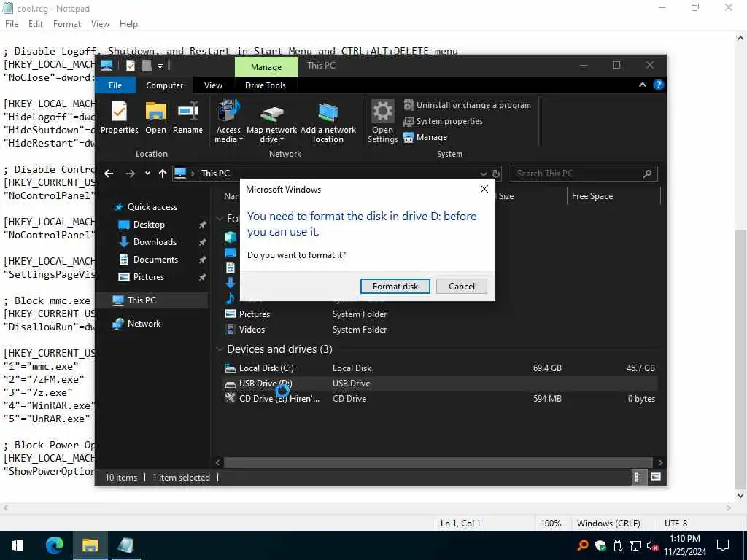The width and height of the screenshot is (747, 560).
Task: Click File Explorer icon in the taskbar
Action: [x=90, y=545]
